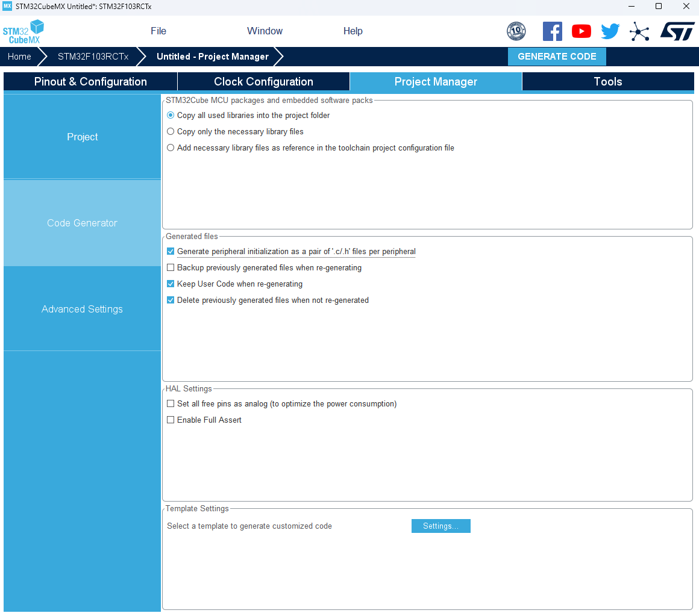Enable Full Assert checkbox

171,420
